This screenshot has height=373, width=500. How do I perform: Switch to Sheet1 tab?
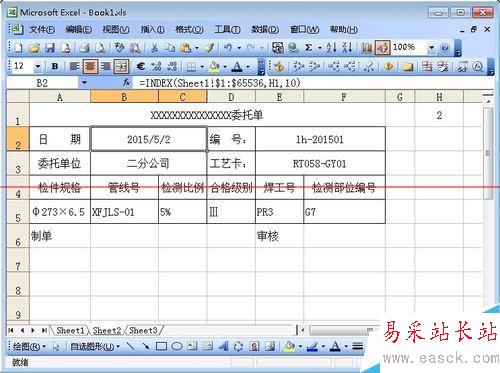(x=70, y=330)
